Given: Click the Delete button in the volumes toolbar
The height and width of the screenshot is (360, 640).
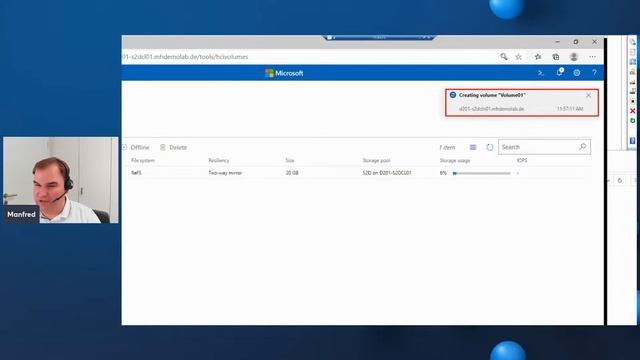Looking at the screenshot, I should tap(173, 147).
